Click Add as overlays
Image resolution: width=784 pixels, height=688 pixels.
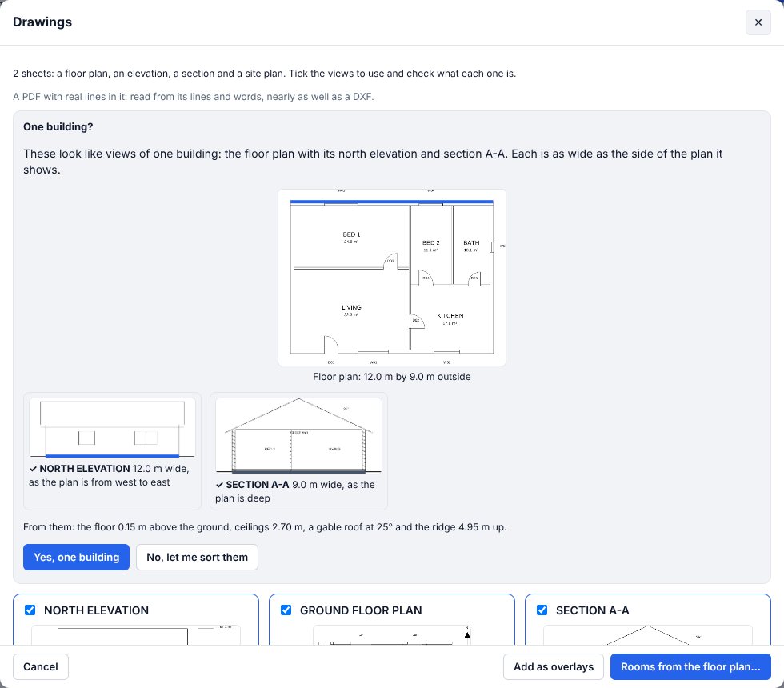pos(554,666)
